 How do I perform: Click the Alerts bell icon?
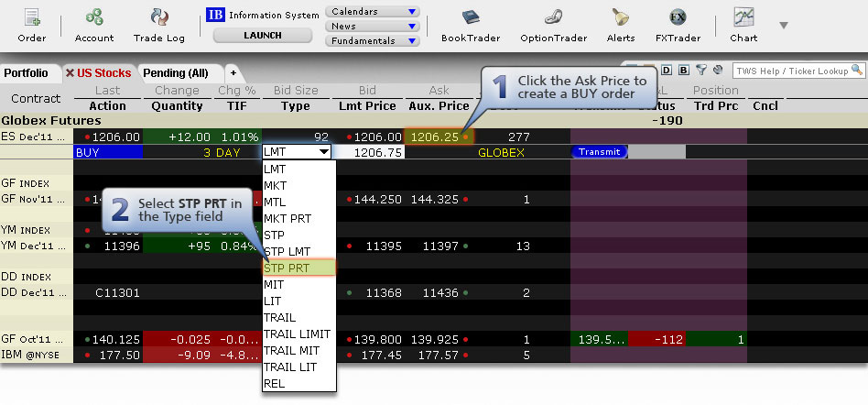[x=620, y=18]
